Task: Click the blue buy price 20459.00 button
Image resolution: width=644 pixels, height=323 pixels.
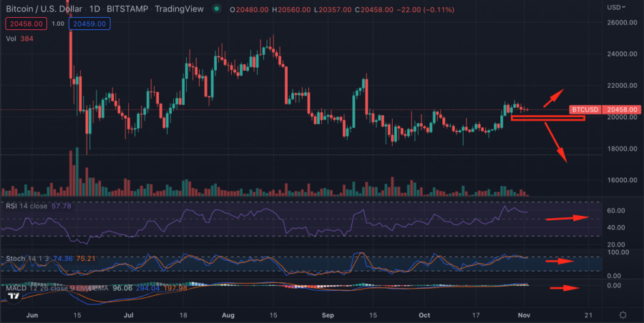Action: (88, 23)
